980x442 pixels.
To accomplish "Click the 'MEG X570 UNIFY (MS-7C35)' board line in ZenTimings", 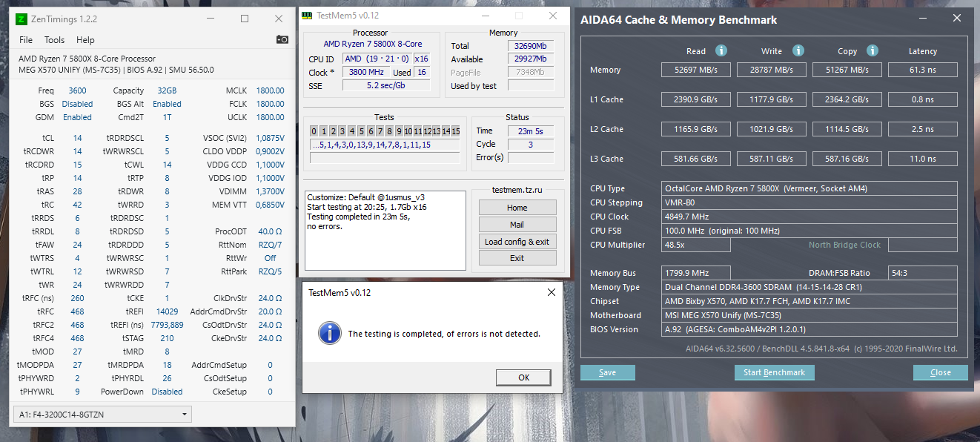I will tap(70, 70).
